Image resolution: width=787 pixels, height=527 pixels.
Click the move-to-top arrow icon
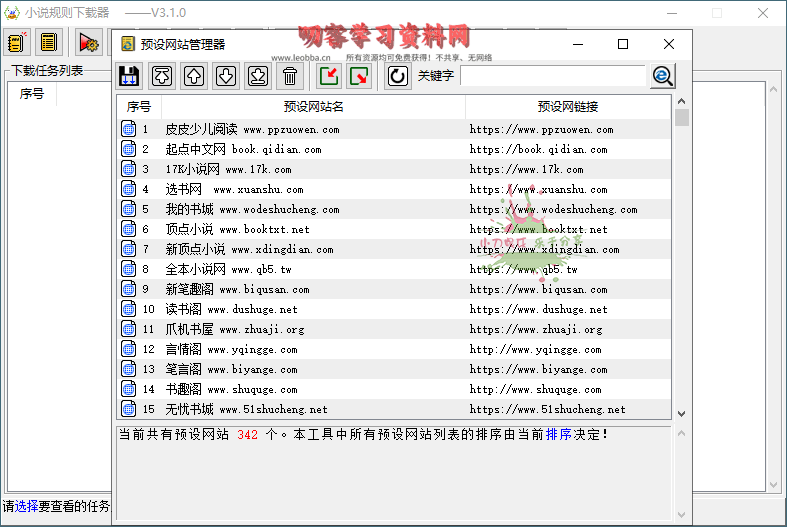pos(162,76)
